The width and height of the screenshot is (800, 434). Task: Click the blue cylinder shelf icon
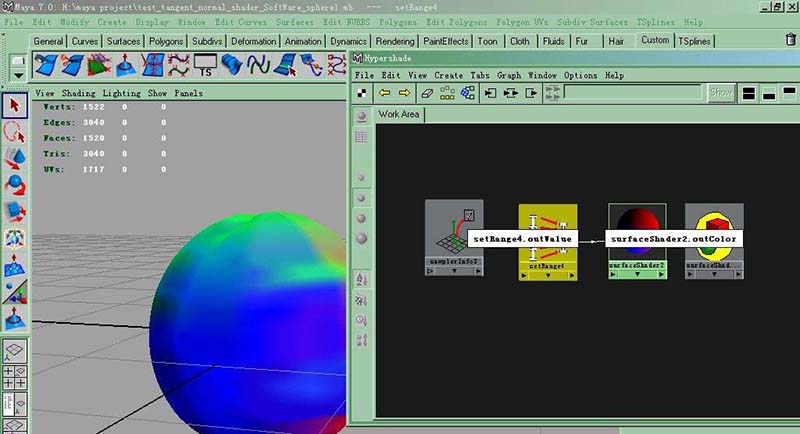point(232,66)
